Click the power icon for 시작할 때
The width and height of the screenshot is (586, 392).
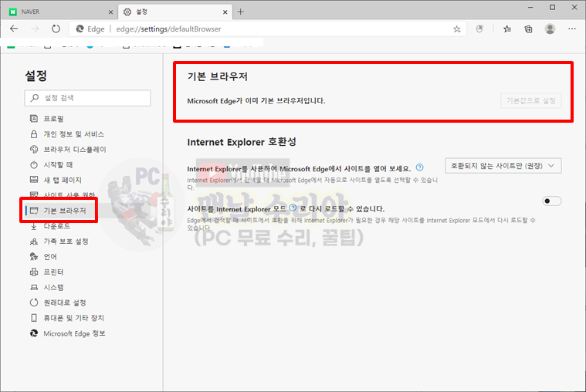pos(34,165)
